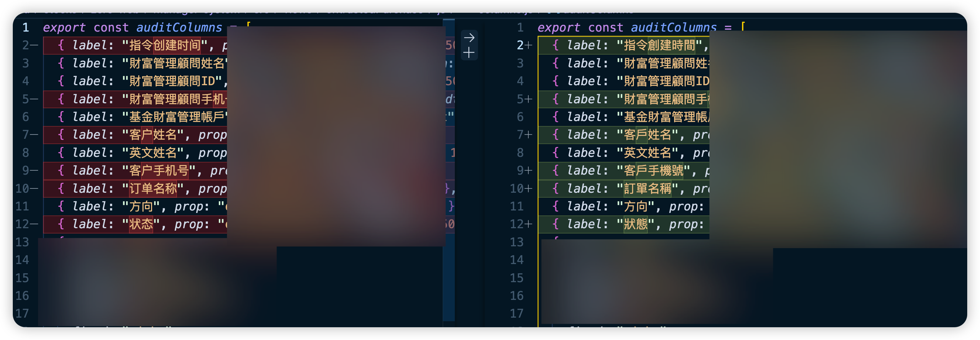Click the plus stage-change icon

(469, 53)
